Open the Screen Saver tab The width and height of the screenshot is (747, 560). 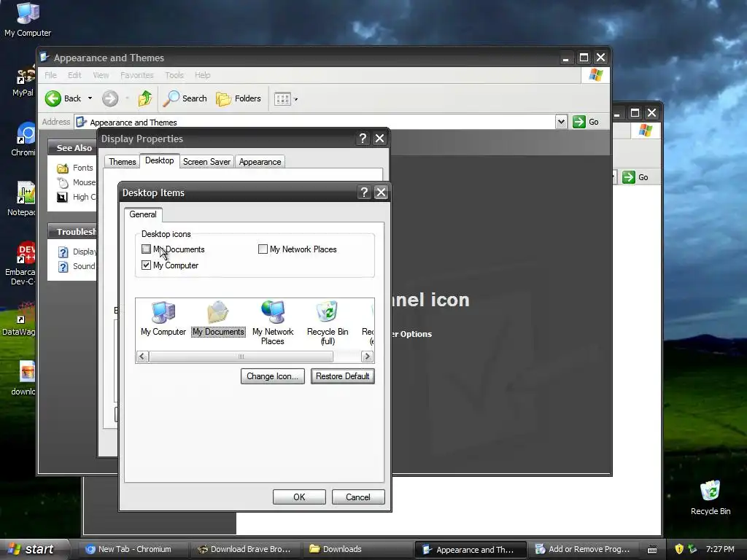[x=206, y=162]
